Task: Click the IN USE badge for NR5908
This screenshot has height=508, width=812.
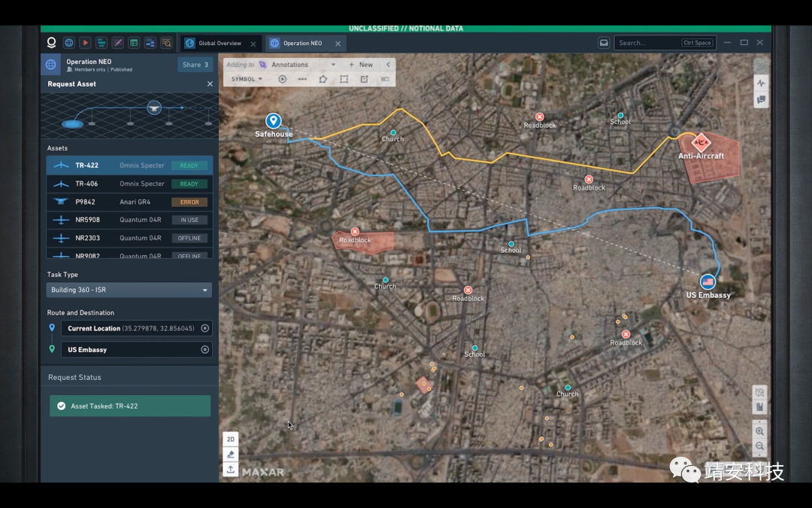Action: 189,220
